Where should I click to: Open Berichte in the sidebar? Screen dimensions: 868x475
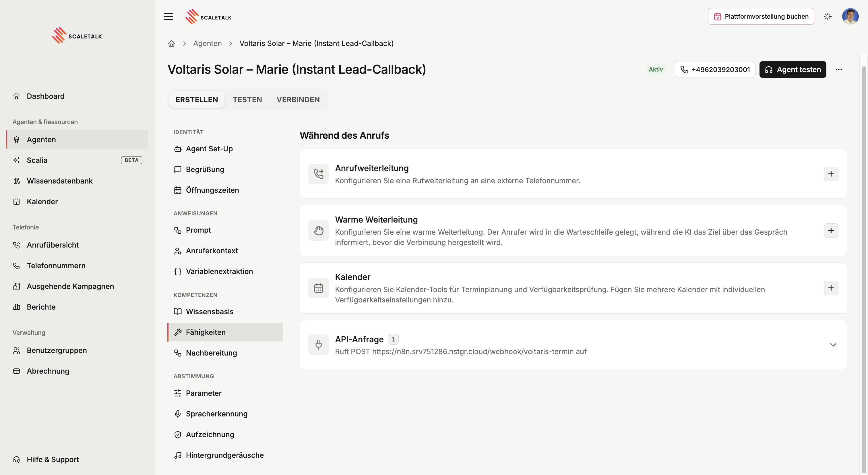(77, 307)
